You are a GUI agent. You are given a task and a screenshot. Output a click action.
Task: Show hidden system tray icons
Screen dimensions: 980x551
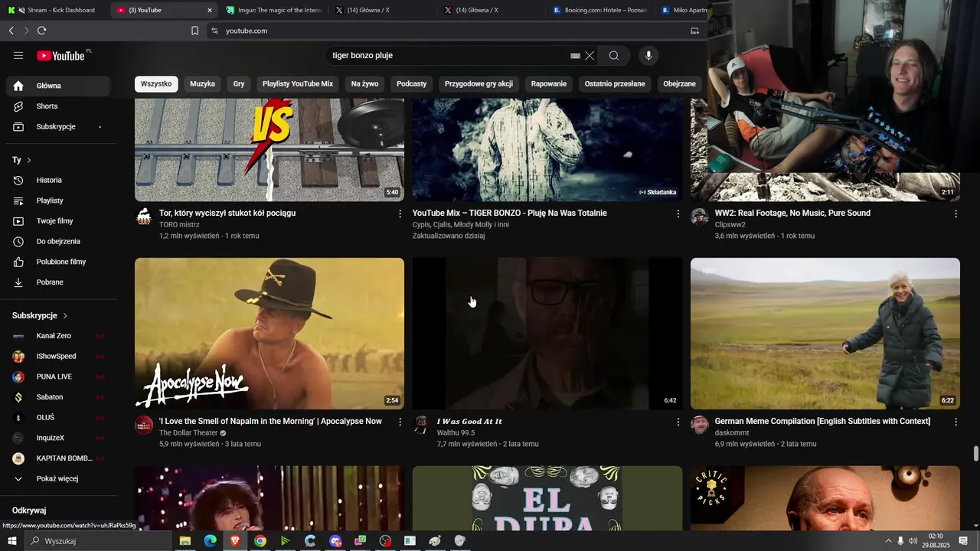coord(888,541)
